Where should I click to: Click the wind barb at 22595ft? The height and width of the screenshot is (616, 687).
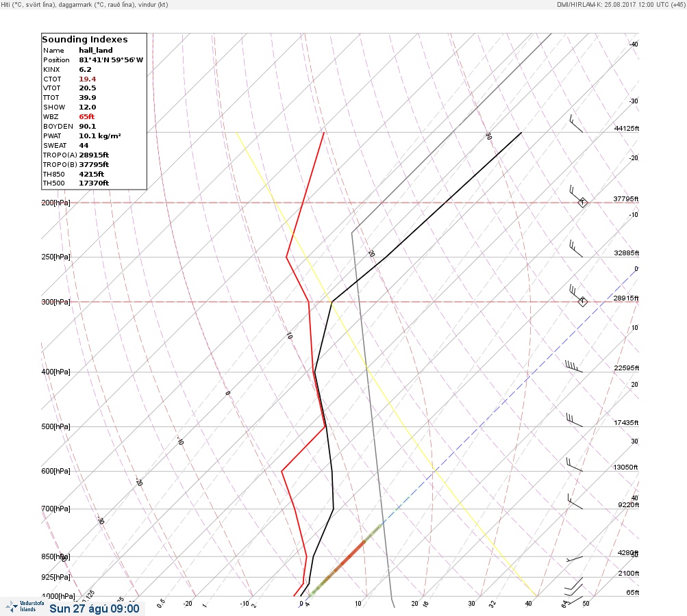tap(574, 366)
